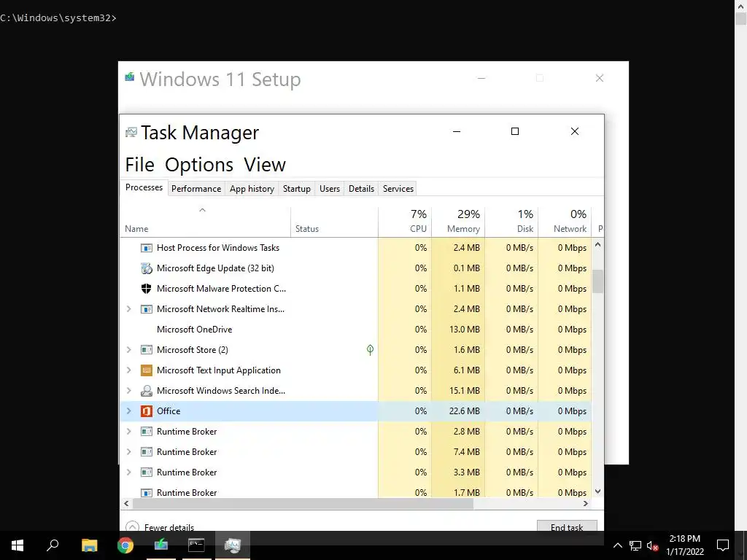Select the Runtime Broker row using 1.7 MB
The width and height of the screenshot is (747, 560).
pyautogui.click(x=356, y=492)
